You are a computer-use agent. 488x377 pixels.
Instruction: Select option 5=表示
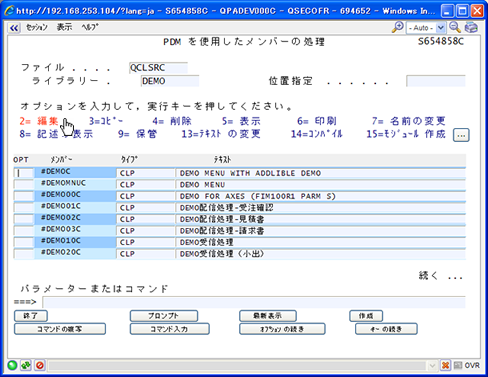241,121
